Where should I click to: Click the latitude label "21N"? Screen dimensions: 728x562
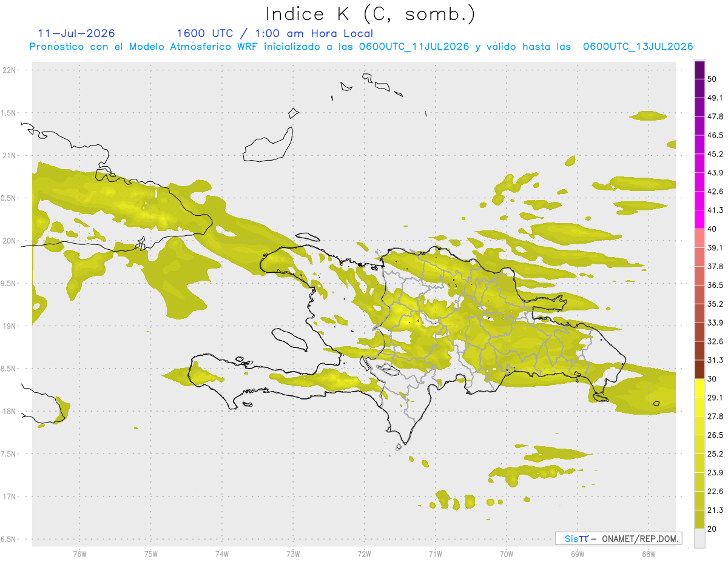point(10,155)
